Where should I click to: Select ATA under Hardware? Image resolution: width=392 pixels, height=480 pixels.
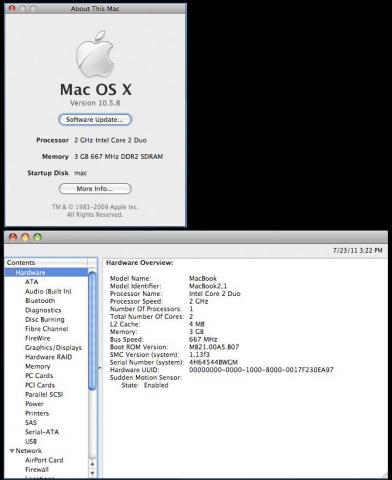32,282
